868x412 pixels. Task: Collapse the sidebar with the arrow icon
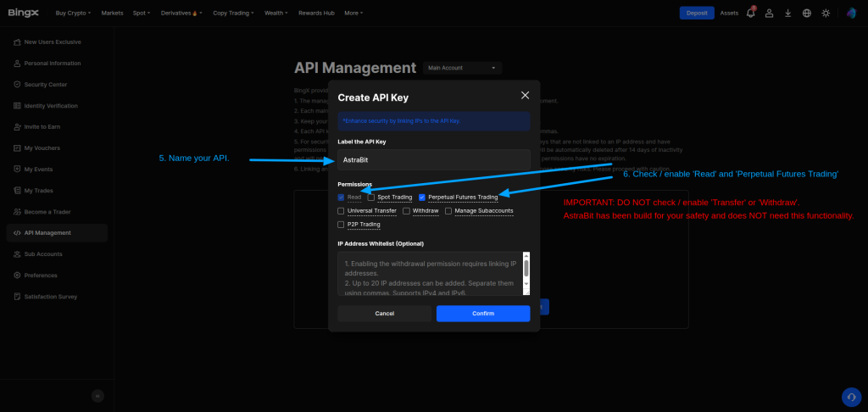[x=97, y=395]
